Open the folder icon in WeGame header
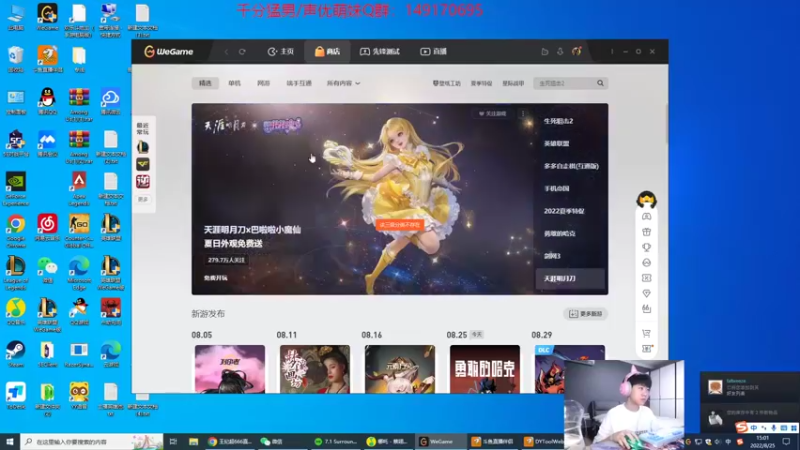This screenshot has height=450, width=800. click(545, 52)
